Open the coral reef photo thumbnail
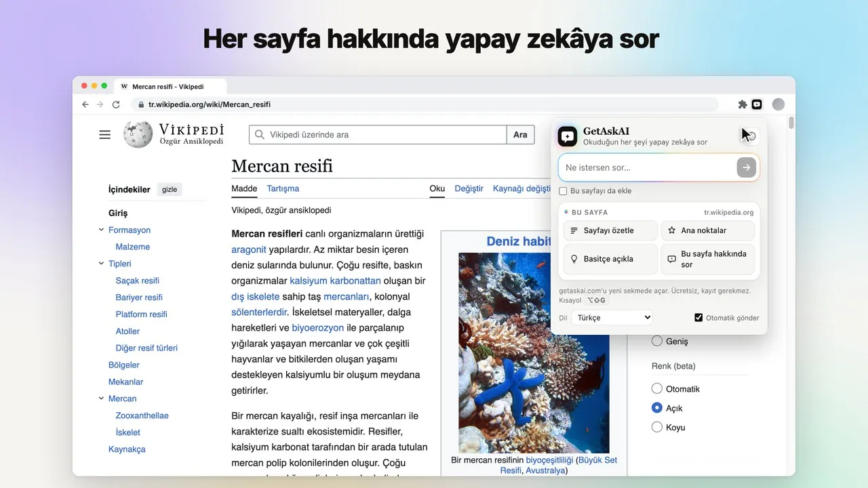 tap(533, 352)
